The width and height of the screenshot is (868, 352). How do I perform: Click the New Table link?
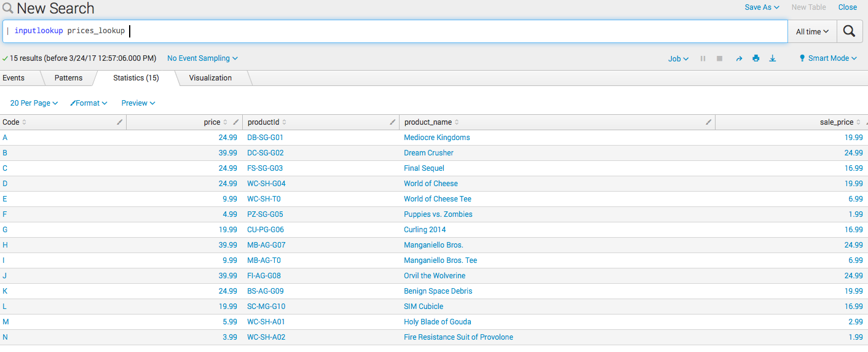pyautogui.click(x=808, y=7)
